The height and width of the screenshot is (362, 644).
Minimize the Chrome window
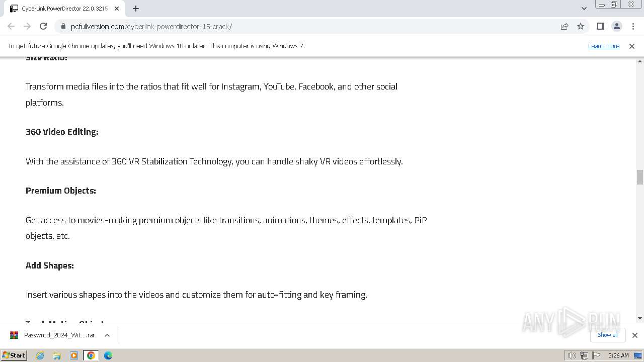coord(601,5)
